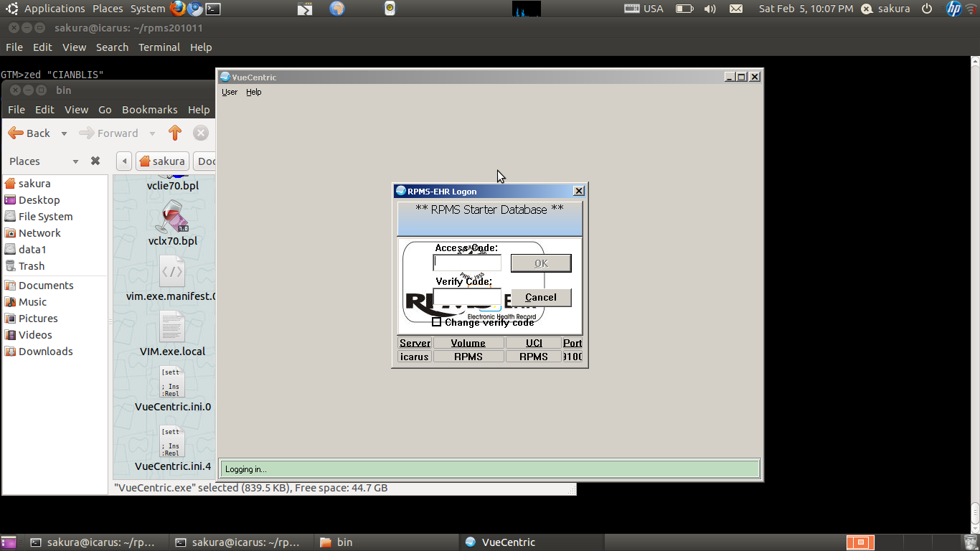This screenshot has width=980, height=551.
Task: Open the Help menu in VueCentric
Action: (x=254, y=92)
